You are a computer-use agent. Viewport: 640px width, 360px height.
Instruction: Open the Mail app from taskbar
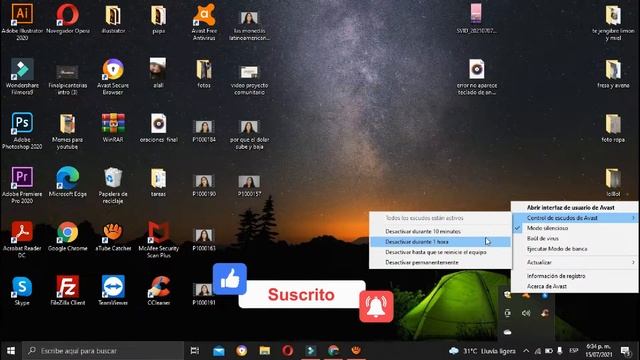coord(219,351)
